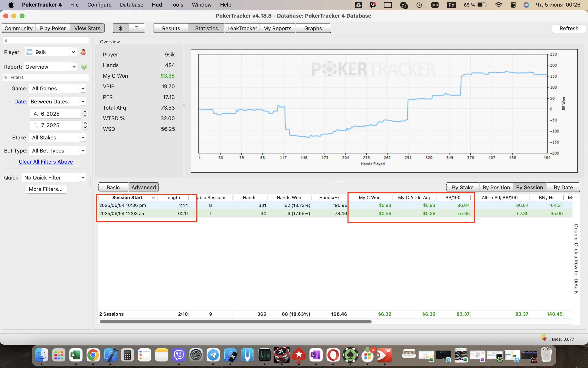Open Xcode from the dock

coord(110,355)
